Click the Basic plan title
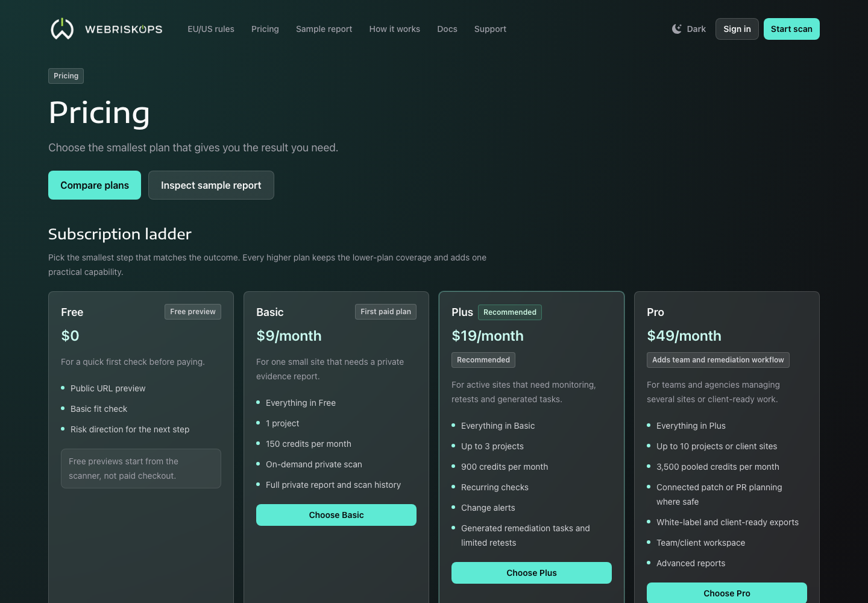 pyautogui.click(x=270, y=312)
